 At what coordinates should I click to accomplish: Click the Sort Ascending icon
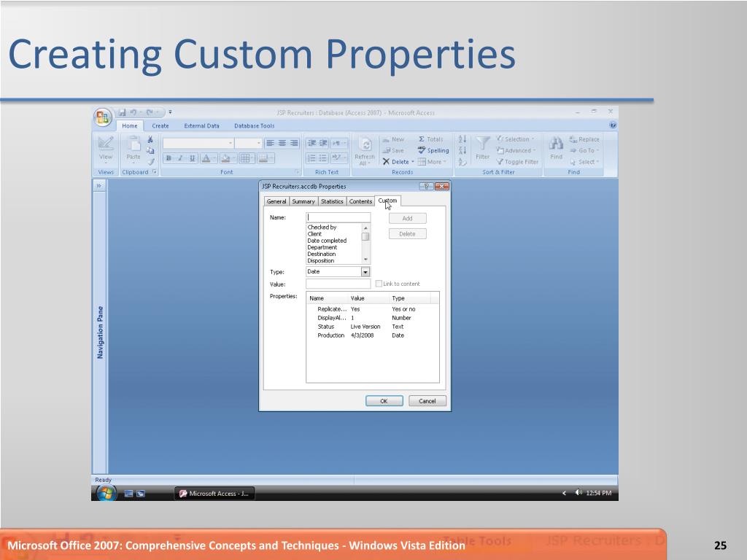pyautogui.click(x=462, y=139)
